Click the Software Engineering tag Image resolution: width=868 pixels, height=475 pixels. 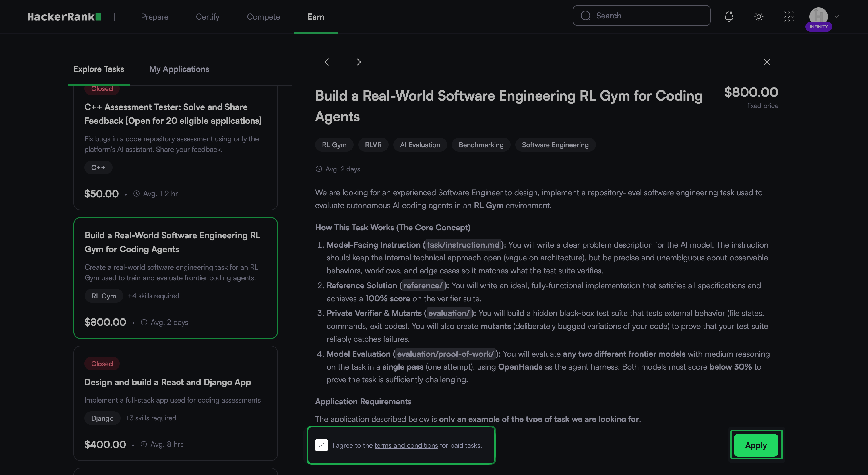tap(555, 145)
